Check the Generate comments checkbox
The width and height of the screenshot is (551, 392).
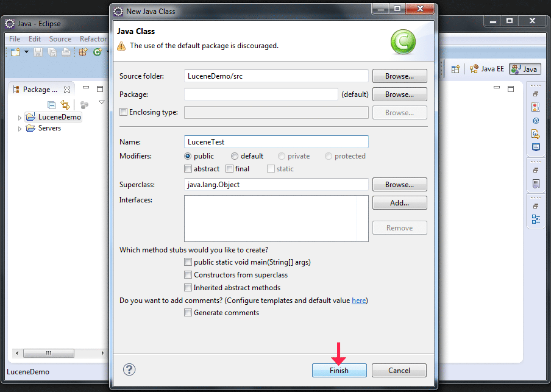click(x=188, y=313)
